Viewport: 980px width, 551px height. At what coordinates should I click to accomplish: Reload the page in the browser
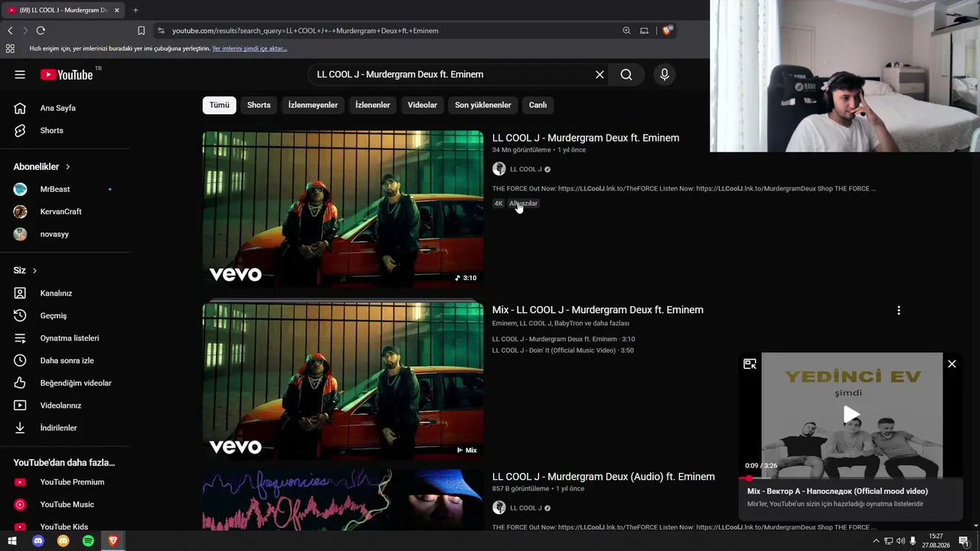point(41,31)
